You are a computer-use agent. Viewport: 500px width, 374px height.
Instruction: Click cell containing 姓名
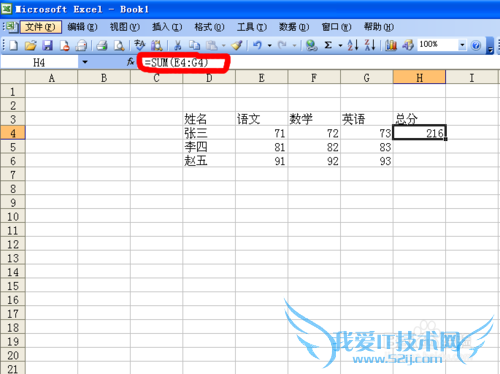tap(209, 119)
